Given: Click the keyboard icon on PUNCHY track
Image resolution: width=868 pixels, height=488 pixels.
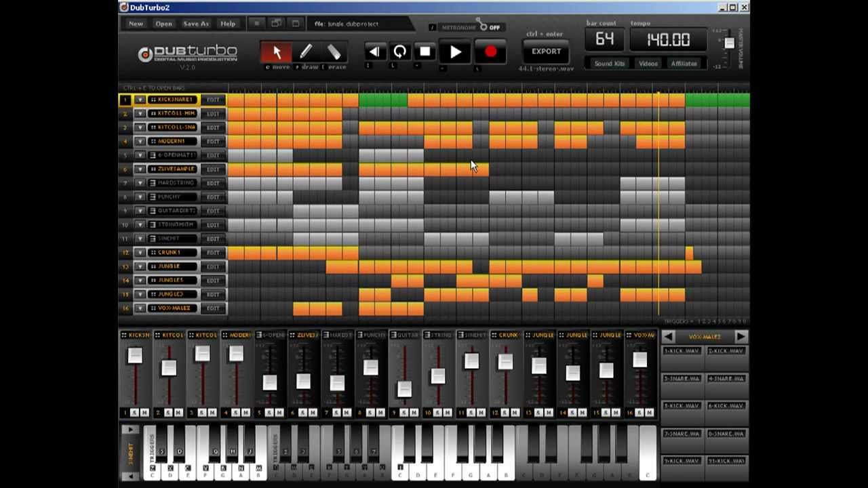Looking at the screenshot, I should click(x=153, y=197).
